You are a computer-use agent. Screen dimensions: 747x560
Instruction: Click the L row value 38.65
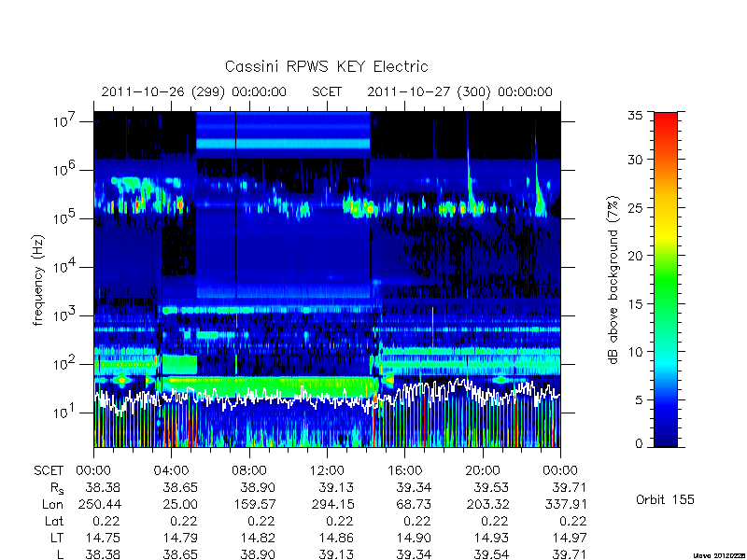click(180, 554)
